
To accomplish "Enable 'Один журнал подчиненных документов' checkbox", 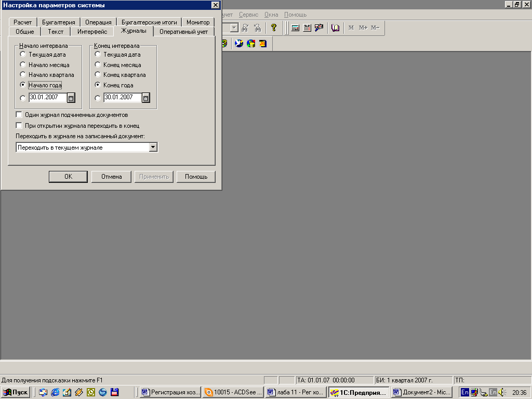I will pos(19,115).
